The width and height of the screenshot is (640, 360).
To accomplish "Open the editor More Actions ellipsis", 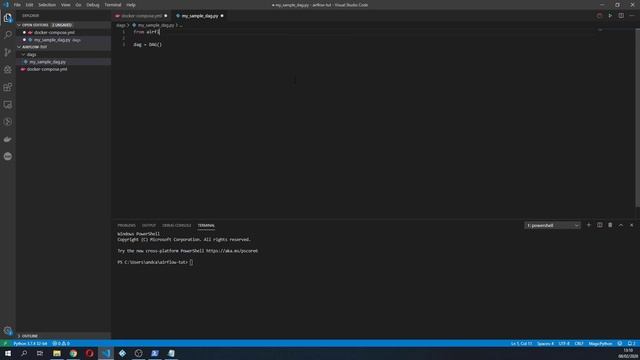I will pos(632,16).
